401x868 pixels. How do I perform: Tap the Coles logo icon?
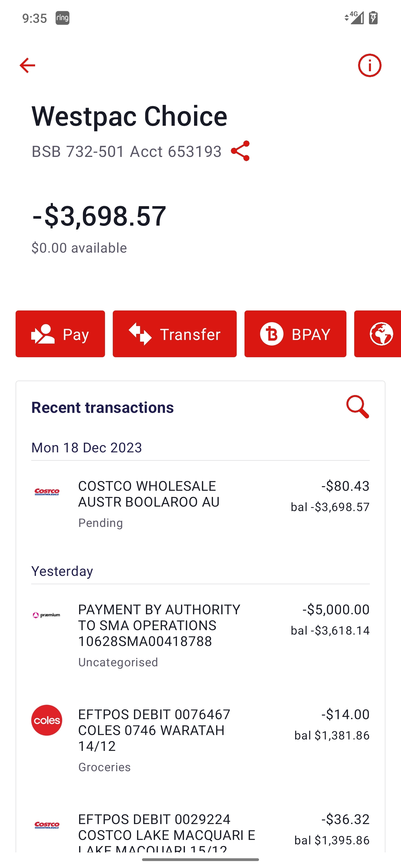(x=47, y=720)
